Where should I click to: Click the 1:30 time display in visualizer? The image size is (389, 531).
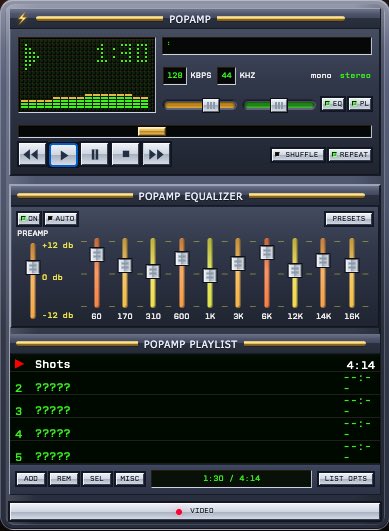click(x=123, y=54)
